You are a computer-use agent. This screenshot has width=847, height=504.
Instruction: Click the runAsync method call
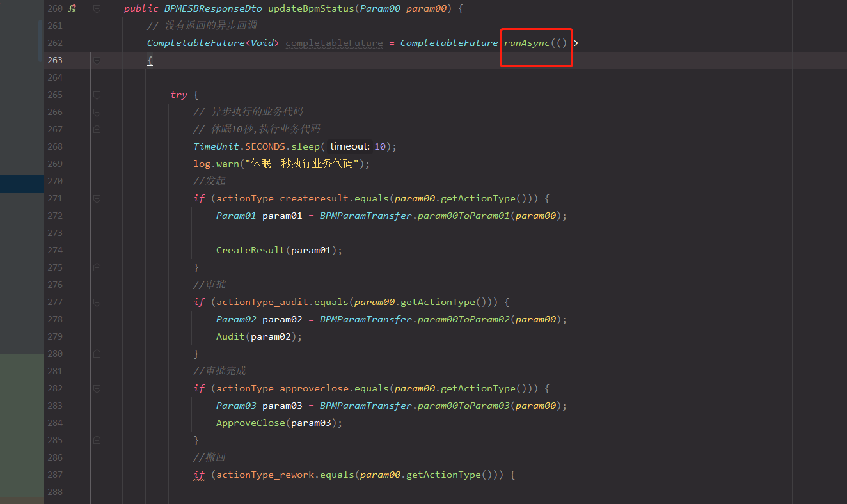[527, 43]
